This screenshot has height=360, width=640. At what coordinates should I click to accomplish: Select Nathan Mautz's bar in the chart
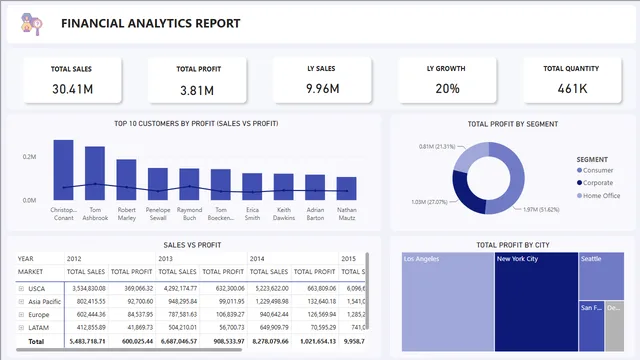(347, 189)
